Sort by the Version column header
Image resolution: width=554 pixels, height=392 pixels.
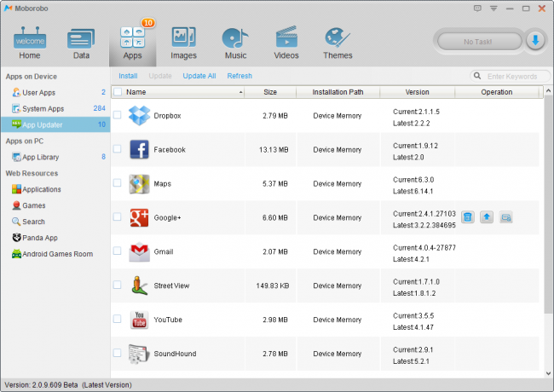tap(418, 92)
